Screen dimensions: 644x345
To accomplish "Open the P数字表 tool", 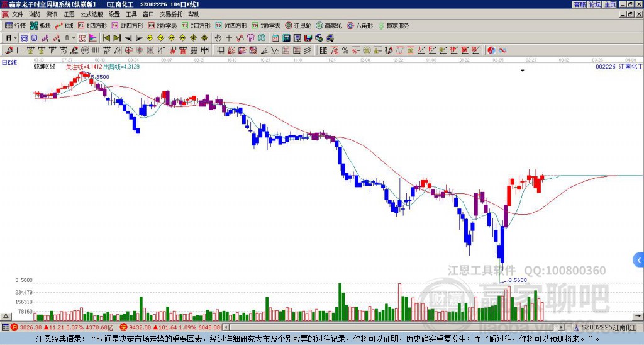I will coord(162,25).
